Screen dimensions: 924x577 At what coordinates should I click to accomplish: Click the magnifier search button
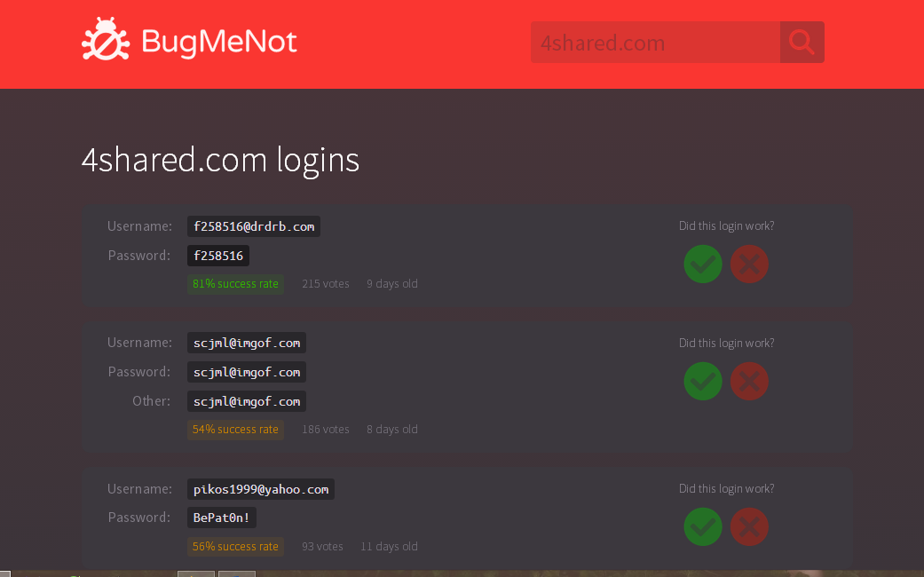(802, 43)
